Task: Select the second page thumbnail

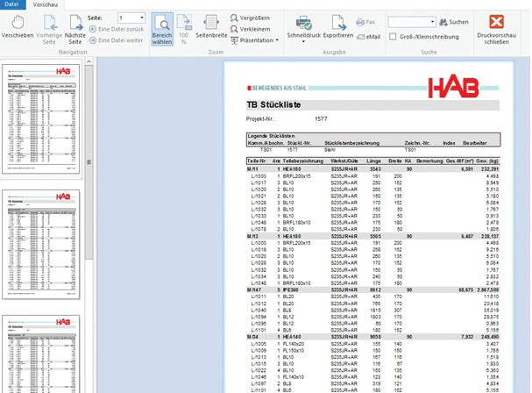Action: click(x=41, y=245)
